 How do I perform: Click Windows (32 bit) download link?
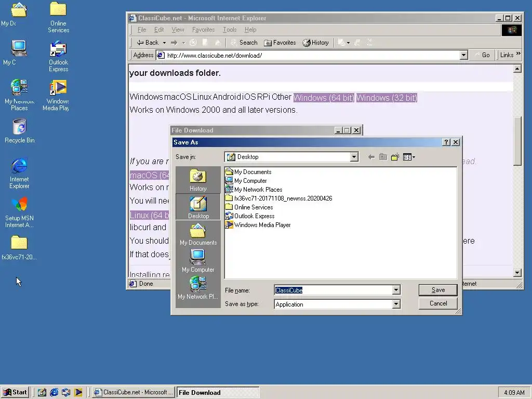387,98
